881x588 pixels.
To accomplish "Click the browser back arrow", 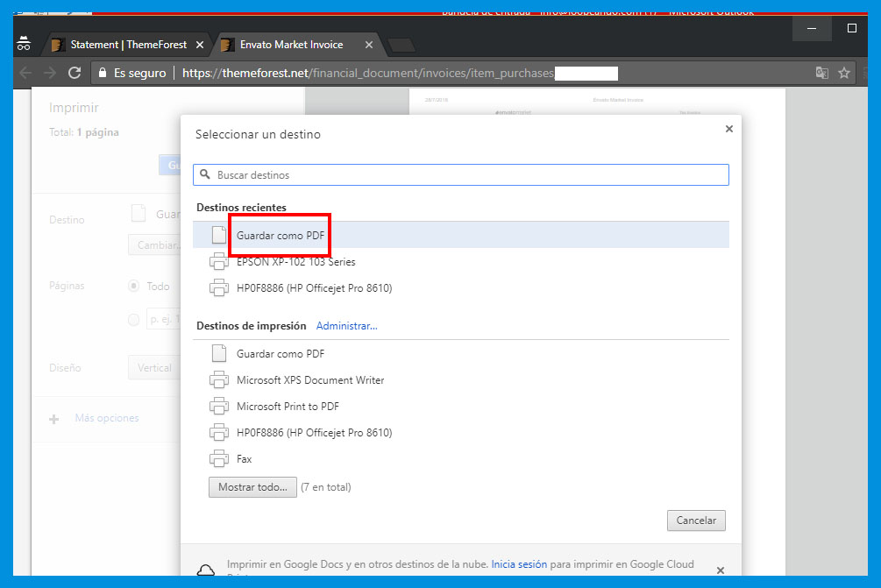I will (25, 73).
